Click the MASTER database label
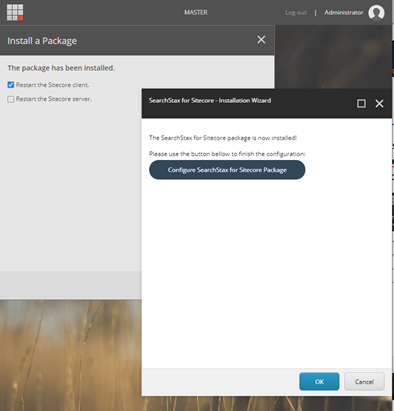 click(x=196, y=12)
